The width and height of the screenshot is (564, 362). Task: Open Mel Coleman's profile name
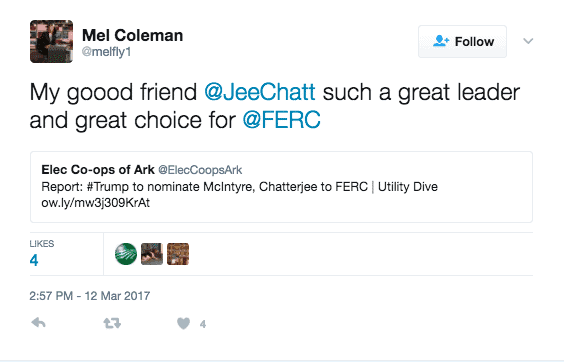132,35
